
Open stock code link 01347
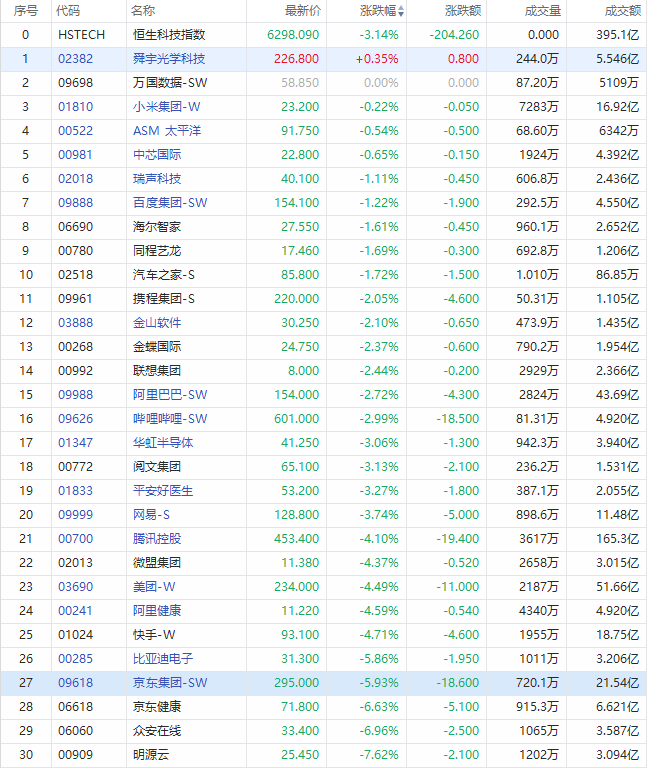[x=75, y=443]
